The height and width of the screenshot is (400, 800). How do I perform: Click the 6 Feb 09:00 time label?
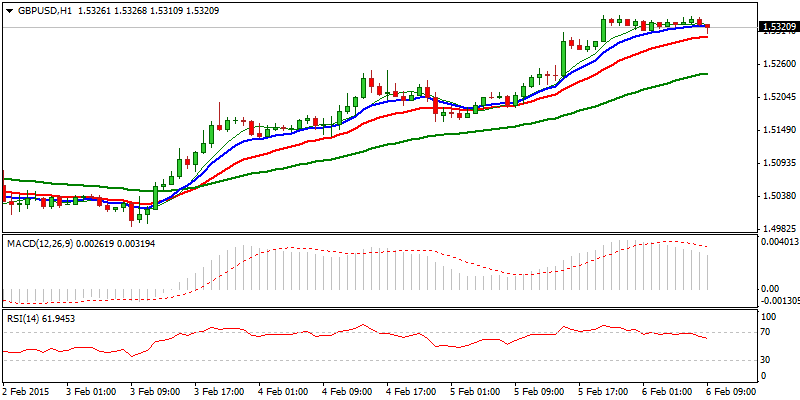pyautogui.click(x=732, y=390)
